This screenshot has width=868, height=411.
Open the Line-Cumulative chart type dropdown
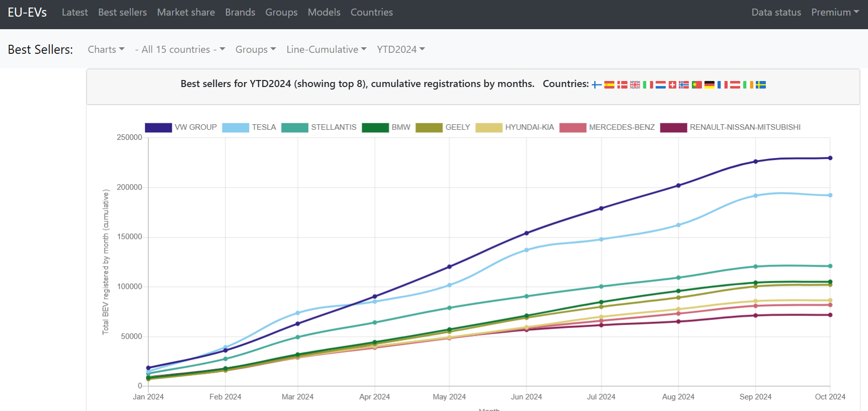(x=326, y=49)
